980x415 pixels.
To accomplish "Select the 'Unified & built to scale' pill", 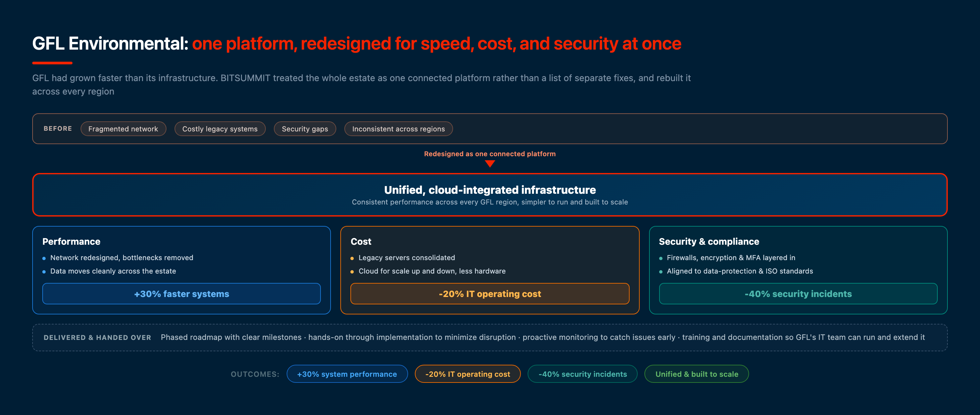I will point(697,374).
